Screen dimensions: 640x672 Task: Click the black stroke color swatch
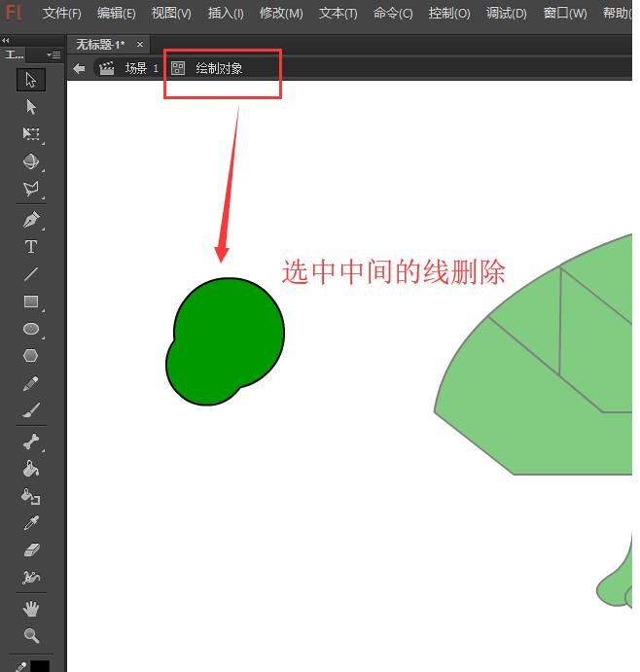40,666
